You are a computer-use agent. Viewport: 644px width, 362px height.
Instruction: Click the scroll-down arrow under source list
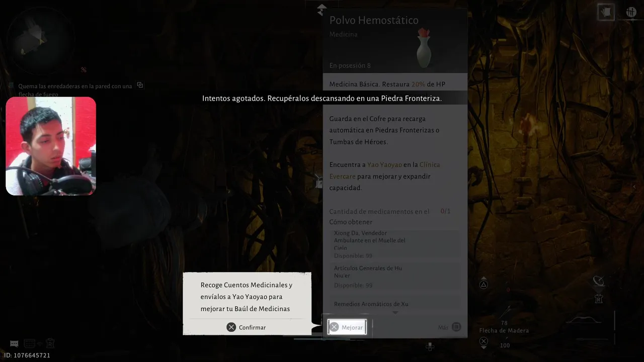point(395,313)
